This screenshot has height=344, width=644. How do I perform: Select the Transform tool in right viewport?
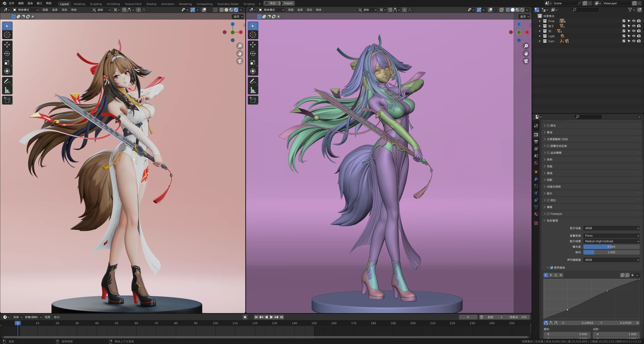[x=253, y=71]
